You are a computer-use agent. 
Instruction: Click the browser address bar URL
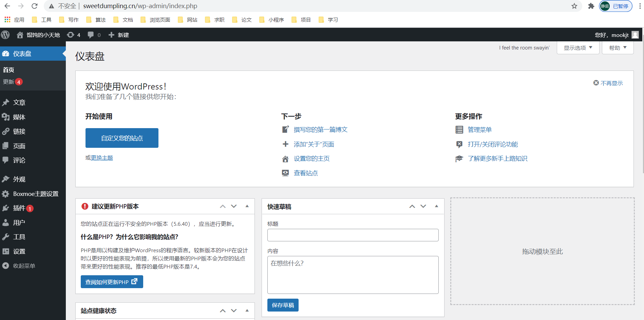[x=140, y=6]
